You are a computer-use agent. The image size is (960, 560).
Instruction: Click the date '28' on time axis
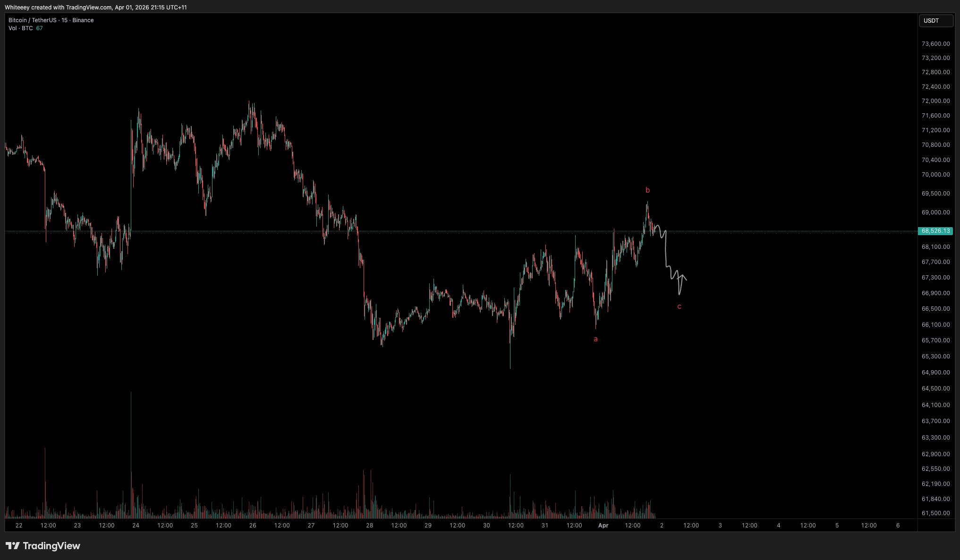[369, 525]
